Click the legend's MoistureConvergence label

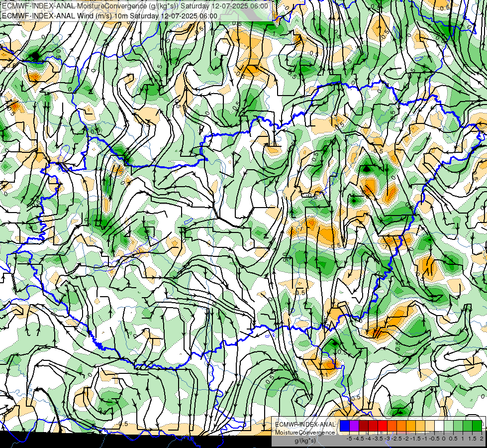305,433
